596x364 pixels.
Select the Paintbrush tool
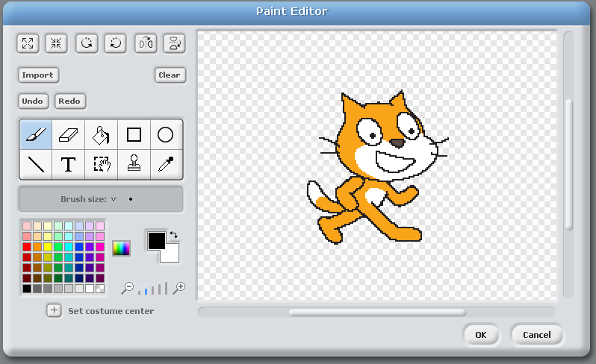coord(35,135)
